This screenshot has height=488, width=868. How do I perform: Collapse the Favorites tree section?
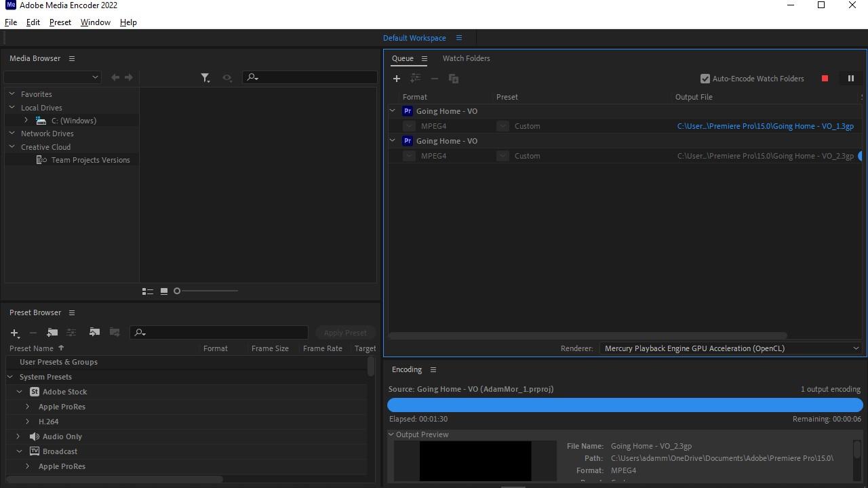12,94
